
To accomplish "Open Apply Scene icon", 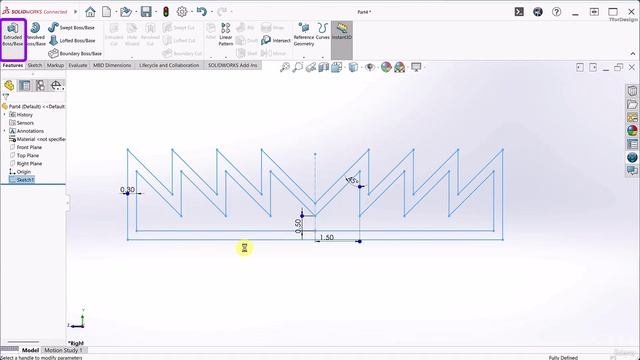I will coord(400,67).
